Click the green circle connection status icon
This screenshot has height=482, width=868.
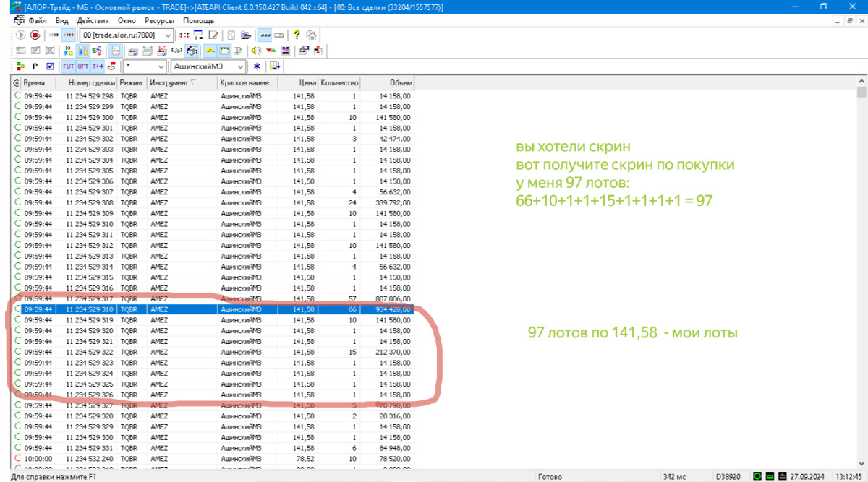click(x=757, y=476)
